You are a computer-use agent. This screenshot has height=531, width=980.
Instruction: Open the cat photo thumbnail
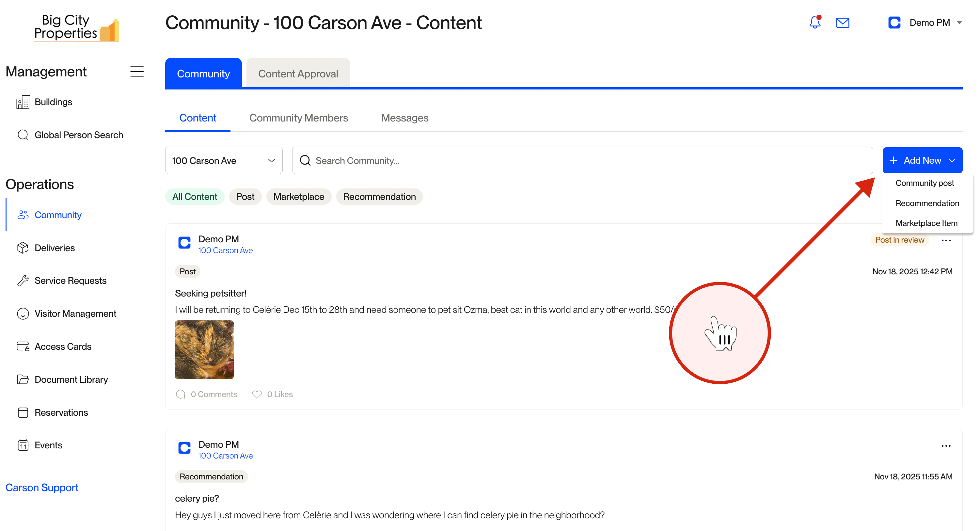click(204, 349)
